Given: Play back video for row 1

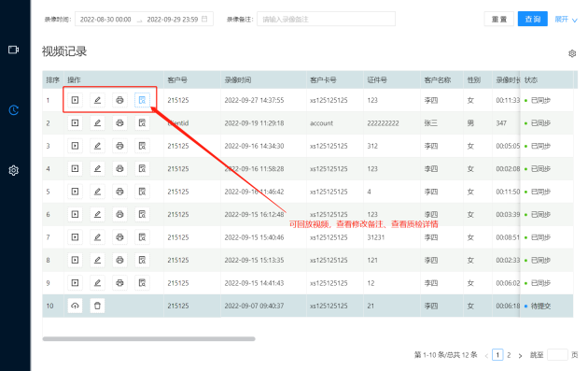Looking at the screenshot, I should tap(75, 100).
